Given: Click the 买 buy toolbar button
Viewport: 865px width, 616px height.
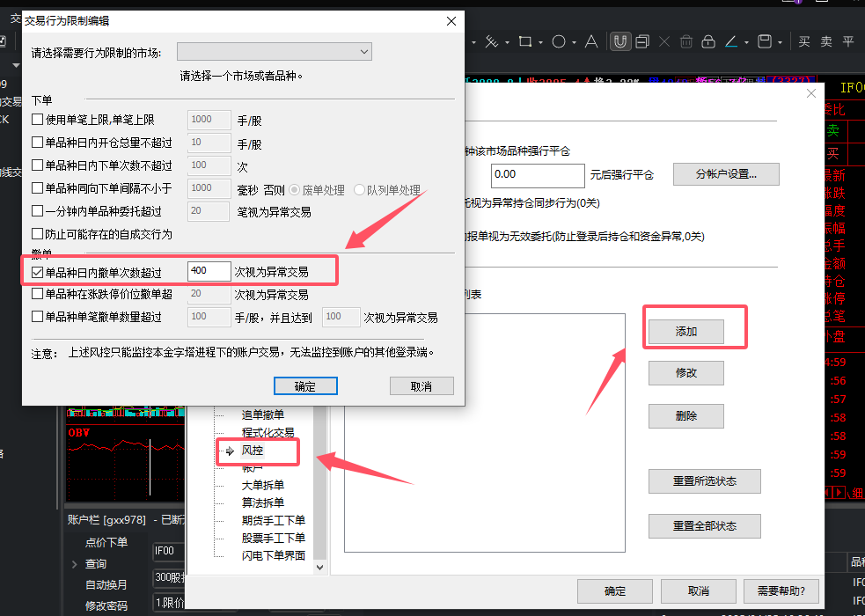Looking at the screenshot, I should [803, 41].
